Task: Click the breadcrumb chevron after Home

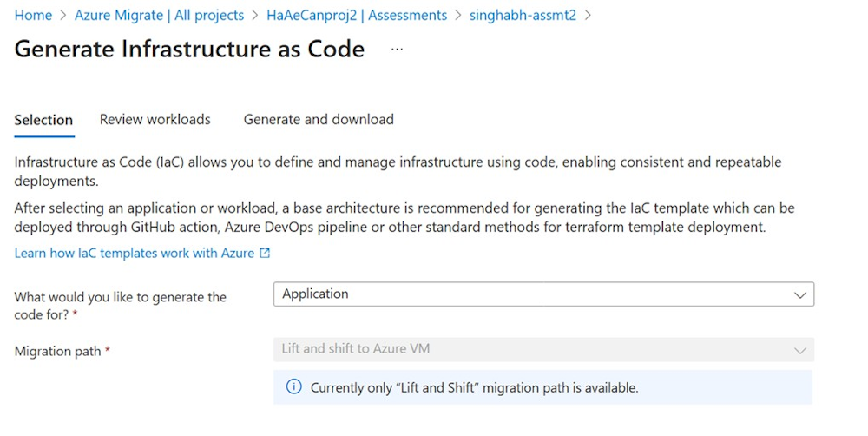Action: pyautogui.click(x=62, y=16)
